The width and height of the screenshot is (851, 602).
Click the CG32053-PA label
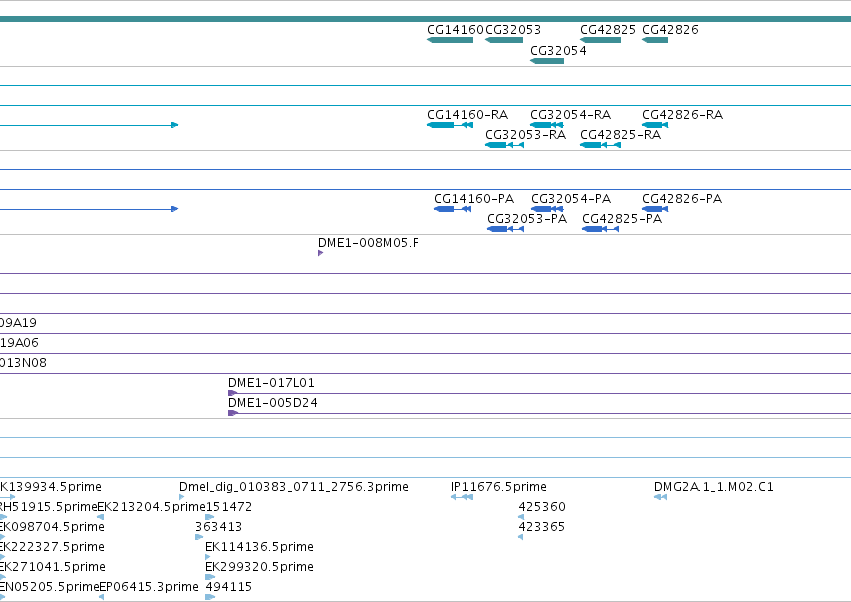click(527, 219)
